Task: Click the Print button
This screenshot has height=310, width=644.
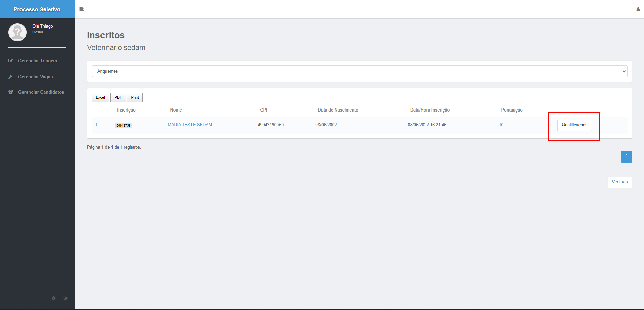Action: pyautogui.click(x=135, y=97)
